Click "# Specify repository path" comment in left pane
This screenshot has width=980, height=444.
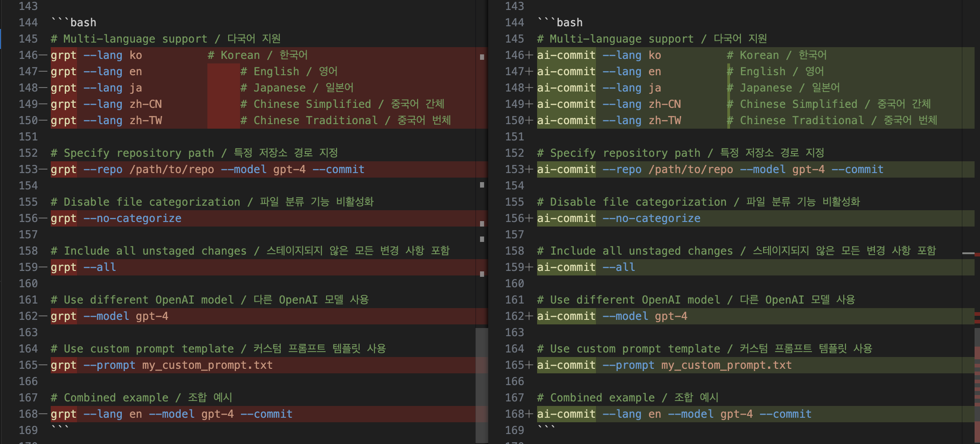[x=132, y=153]
